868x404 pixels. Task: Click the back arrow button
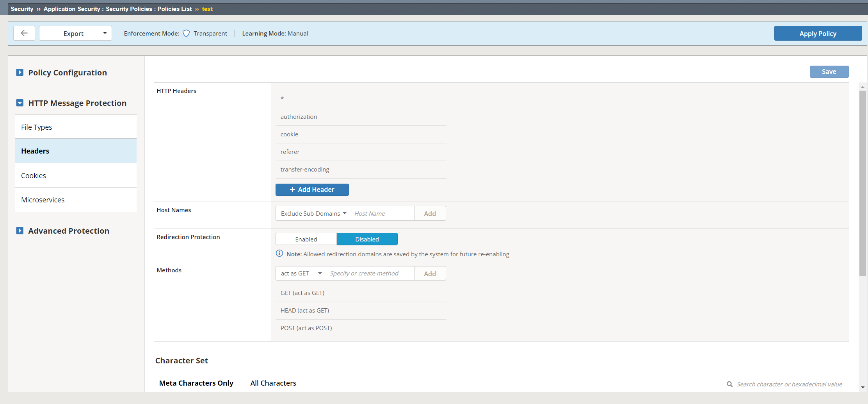pos(24,33)
